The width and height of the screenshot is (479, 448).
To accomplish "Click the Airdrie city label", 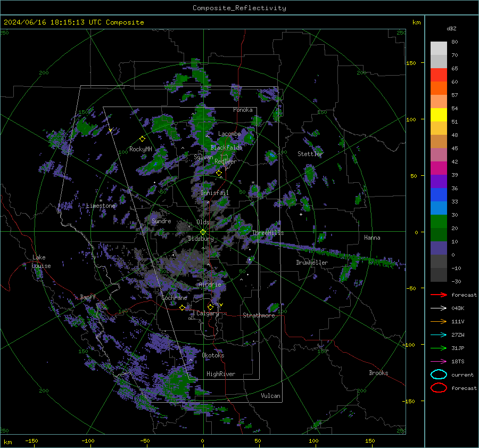I will (210, 284).
